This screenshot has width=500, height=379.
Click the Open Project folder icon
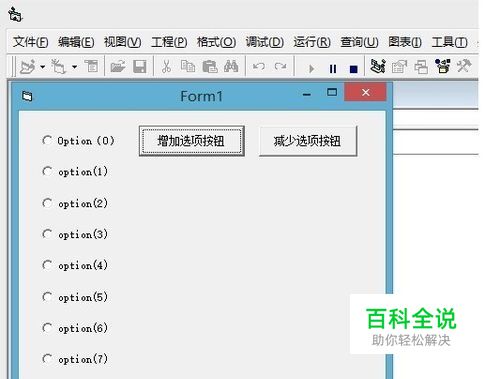(x=118, y=66)
